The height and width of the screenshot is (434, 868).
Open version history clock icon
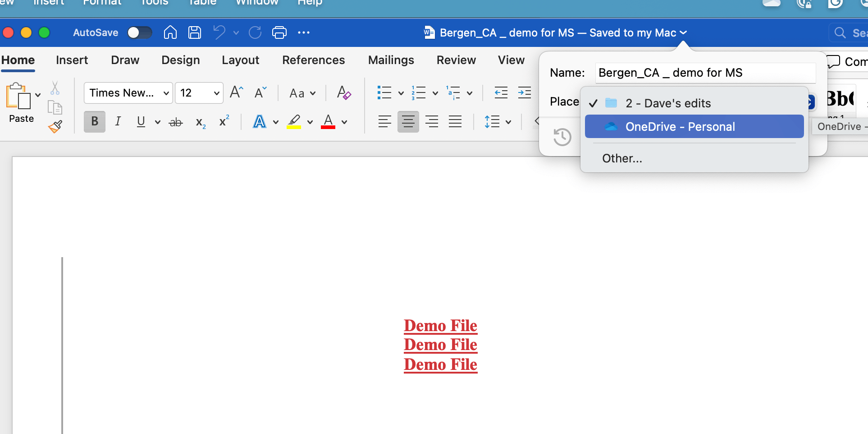pyautogui.click(x=562, y=137)
